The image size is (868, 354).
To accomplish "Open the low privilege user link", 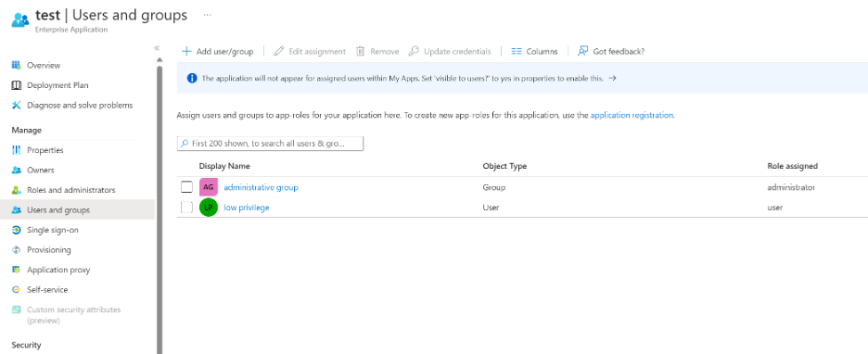I will click(247, 208).
